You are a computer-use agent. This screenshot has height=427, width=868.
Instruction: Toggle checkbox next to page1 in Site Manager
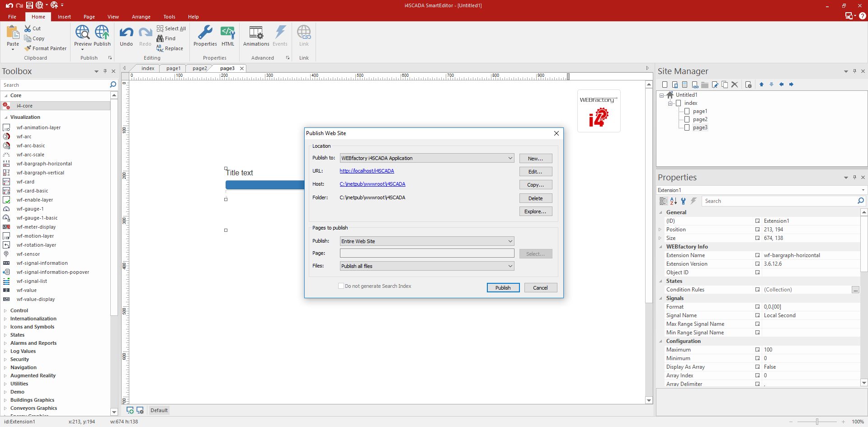tap(687, 111)
